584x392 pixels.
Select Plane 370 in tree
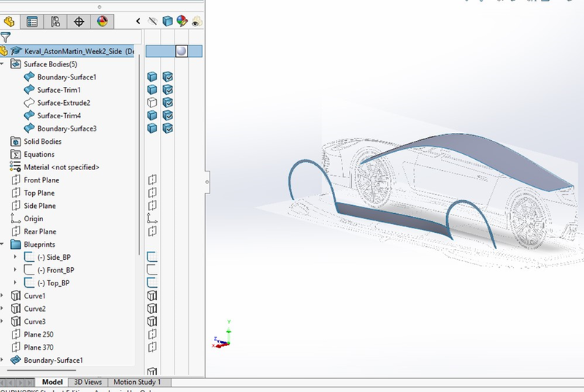pyautogui.click(x=39, y=347)
